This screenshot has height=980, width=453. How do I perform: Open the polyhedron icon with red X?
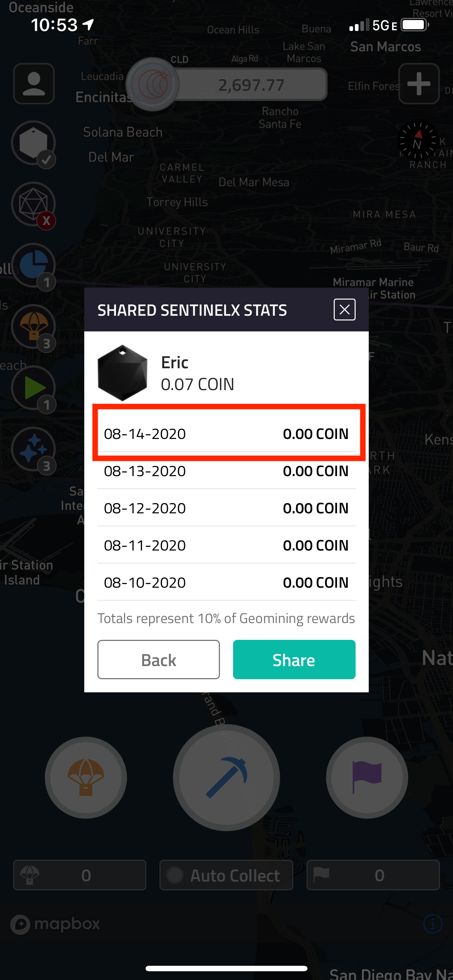pos(34,204)
